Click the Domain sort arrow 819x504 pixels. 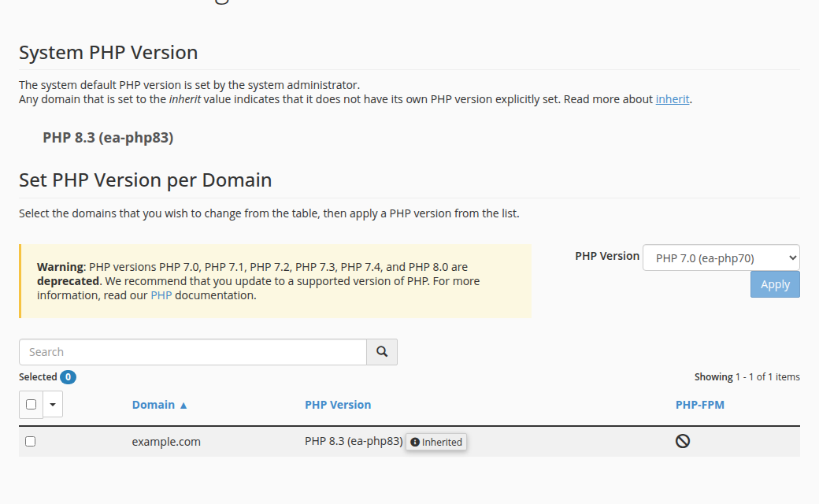pyautogui.click(x=183, y=406)
